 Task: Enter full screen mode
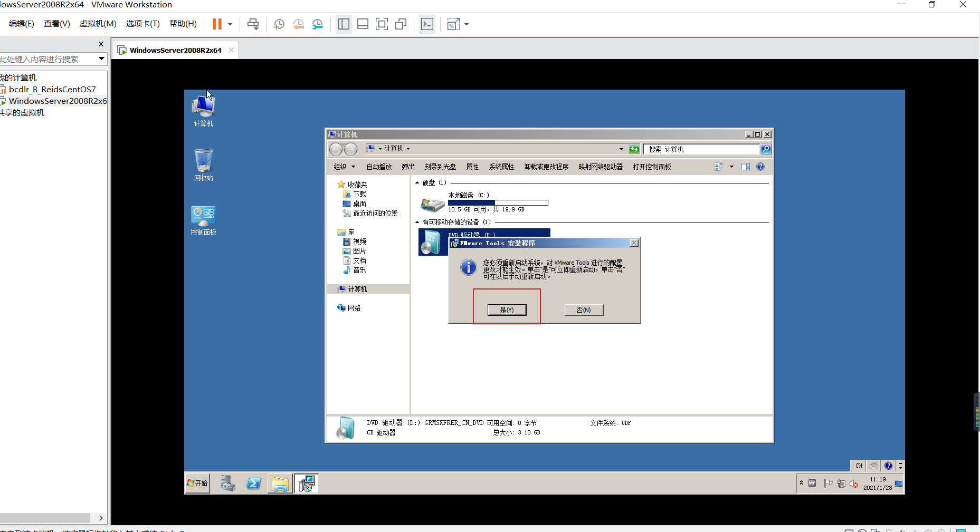point(382,24)
